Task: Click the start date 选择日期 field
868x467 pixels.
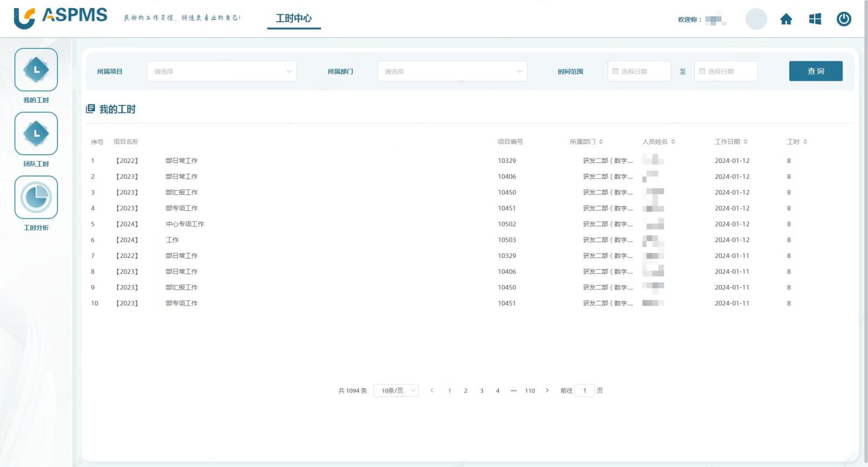Action: click(639, 71)
